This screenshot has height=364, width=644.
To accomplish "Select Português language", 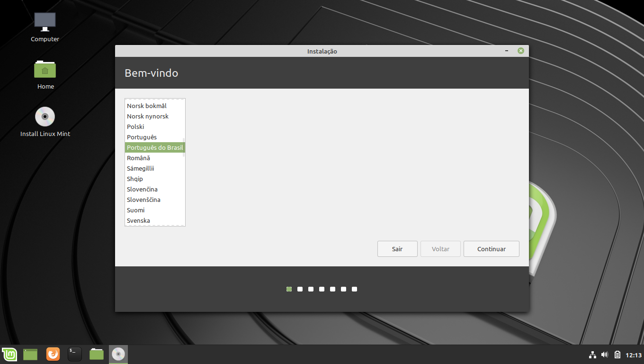I will tap(154, 137).
